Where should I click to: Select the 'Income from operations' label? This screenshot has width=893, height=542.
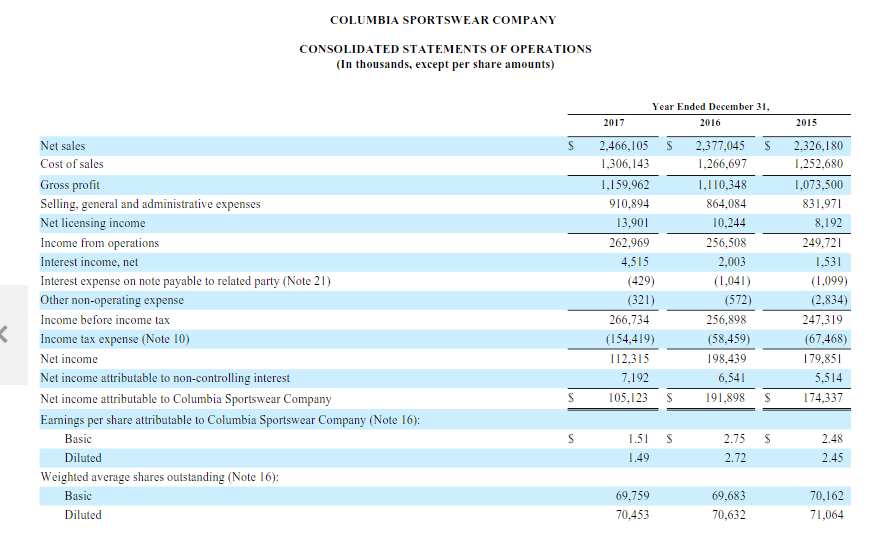tap(100, 244)
